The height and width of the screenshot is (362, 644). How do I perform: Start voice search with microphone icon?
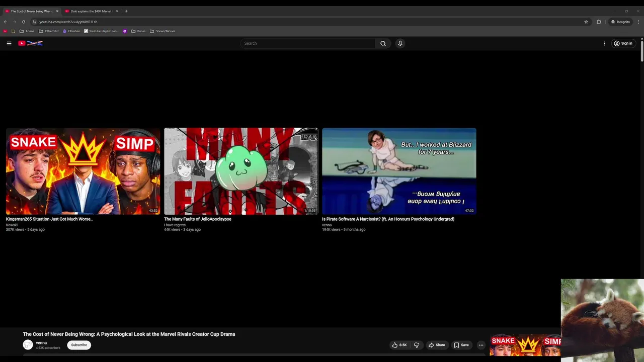coord(400,43)
